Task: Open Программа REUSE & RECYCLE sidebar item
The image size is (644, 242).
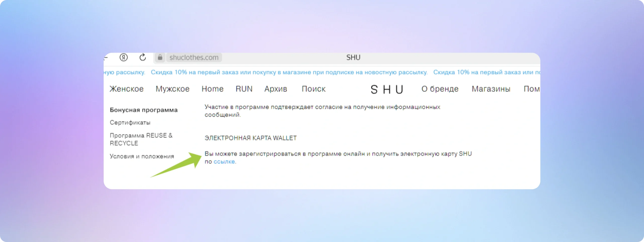Action: 141,139
